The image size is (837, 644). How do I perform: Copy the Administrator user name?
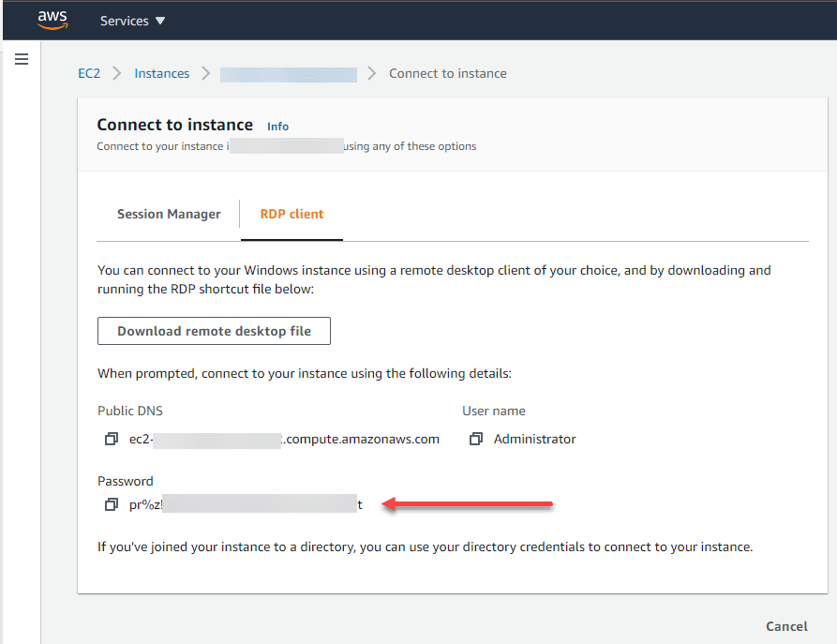[476, 439]
